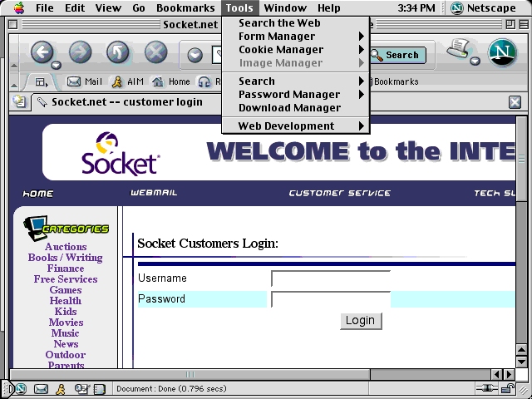The height and width of the screenshot is (399, 532).
Task: Close the open Tools menu
Action: pyautogui.click(x=239, y=7)
